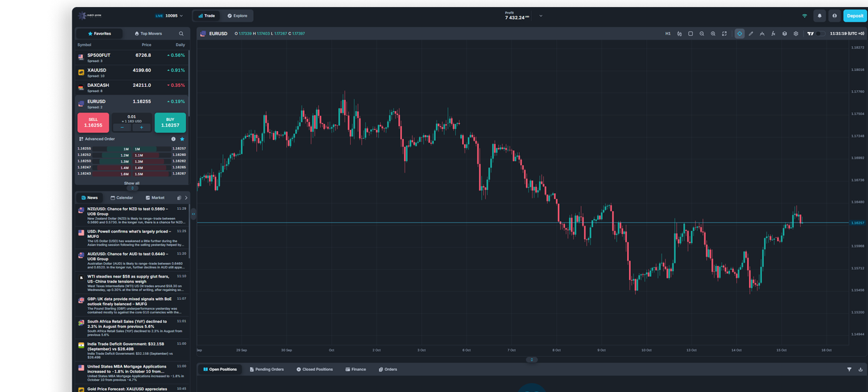The height and width of the screenshot is (392, 868).
Task: Open the LIVE 10095 account dropdown
Action: [x=169, y=16]
